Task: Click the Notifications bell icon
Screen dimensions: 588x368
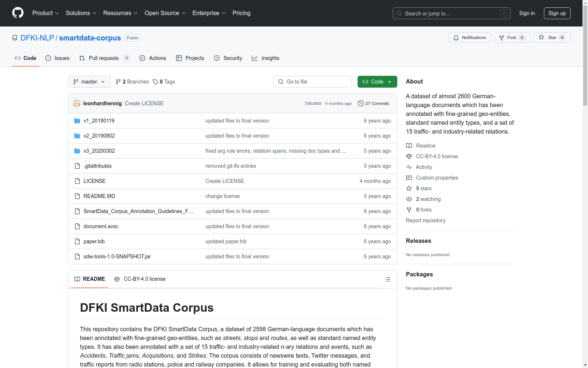Action: (456, 38)
